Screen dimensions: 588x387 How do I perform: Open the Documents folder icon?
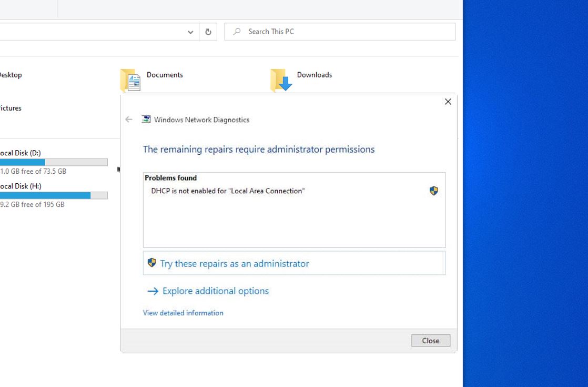pos(130,80)
